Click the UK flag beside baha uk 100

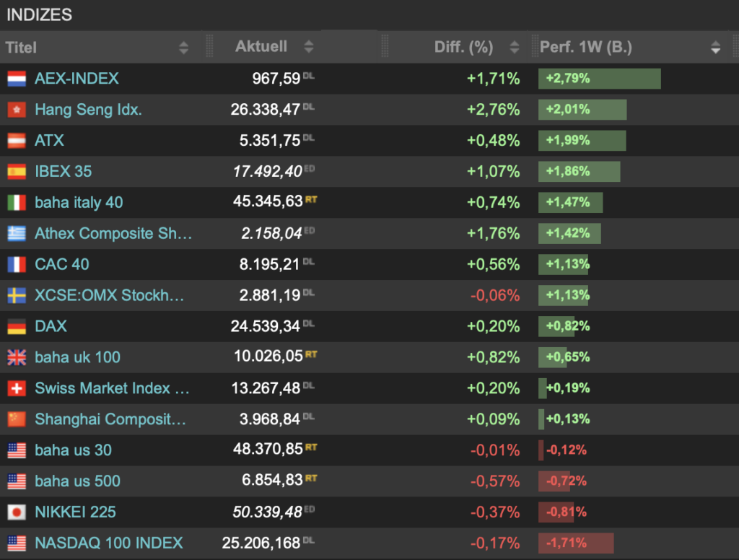click(x=17, y=357)
